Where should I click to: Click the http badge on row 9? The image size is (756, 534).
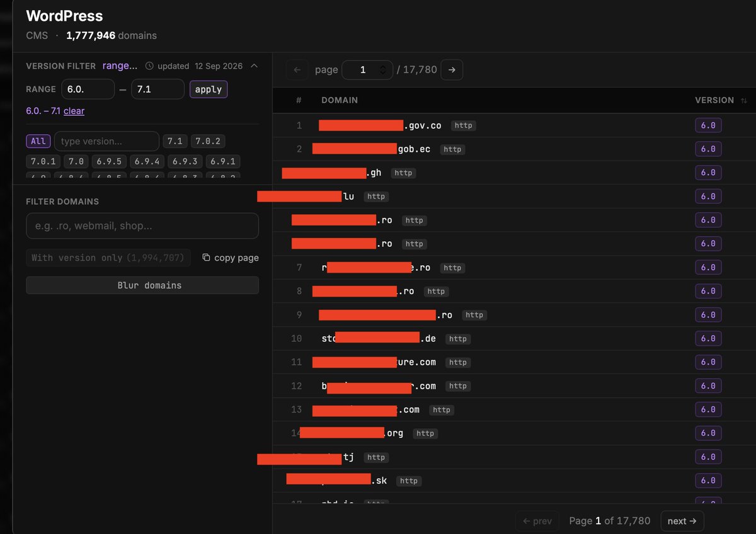pos(474,315)
